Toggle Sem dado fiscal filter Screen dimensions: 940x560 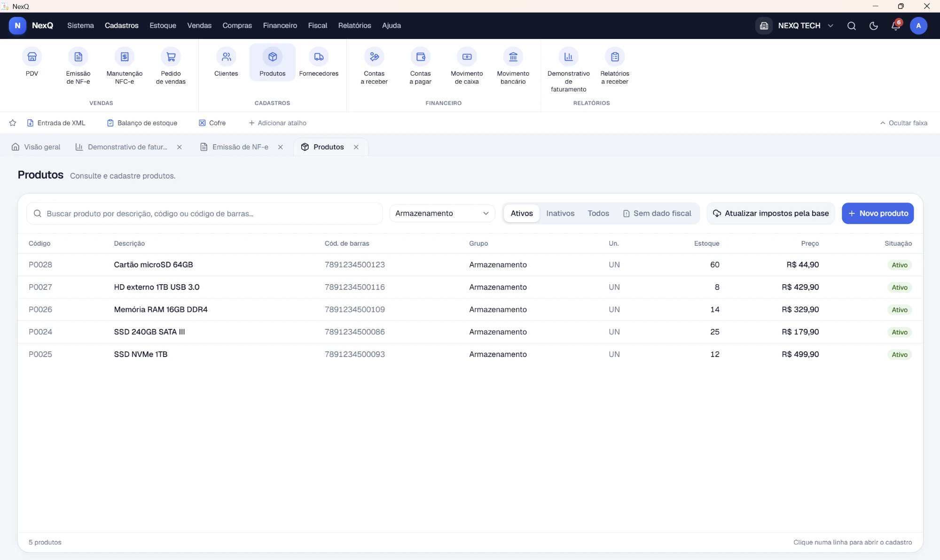pyautogui.click(x=657, y=213)
